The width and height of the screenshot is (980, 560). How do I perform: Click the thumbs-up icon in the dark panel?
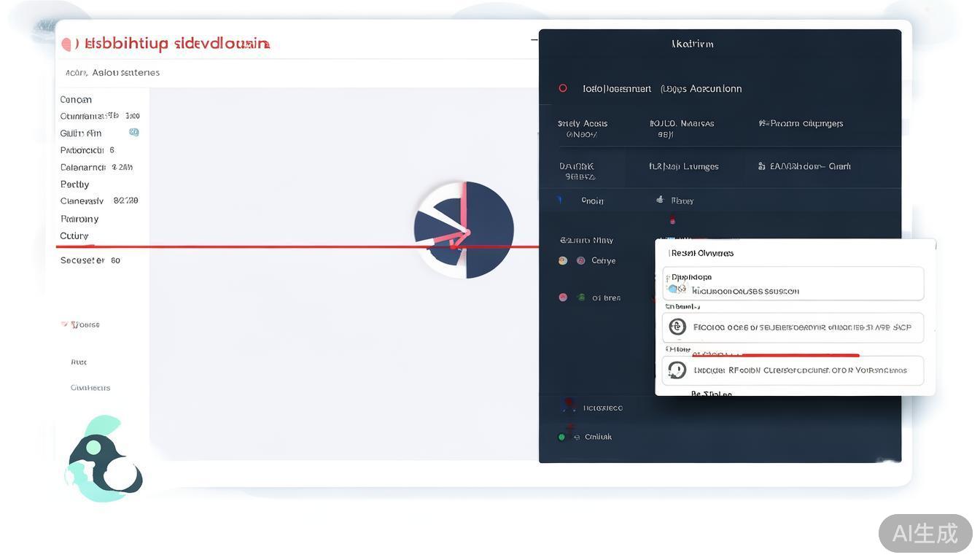[660, 200]
